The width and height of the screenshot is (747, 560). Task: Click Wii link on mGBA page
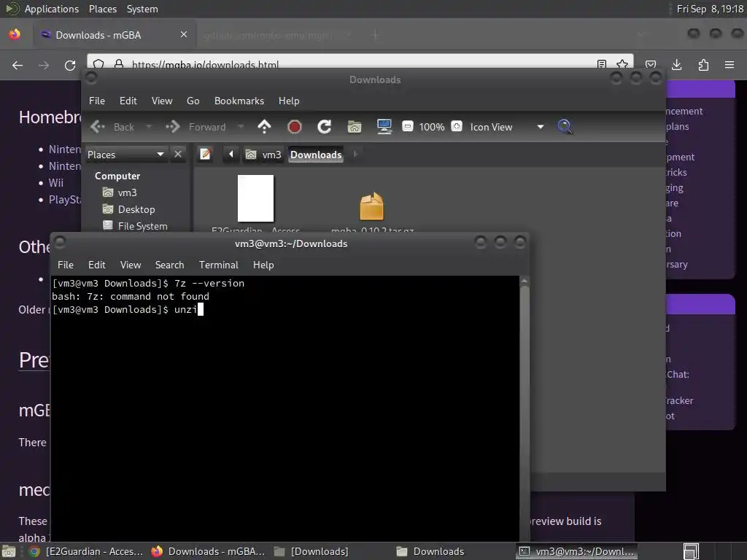[56, 183]
